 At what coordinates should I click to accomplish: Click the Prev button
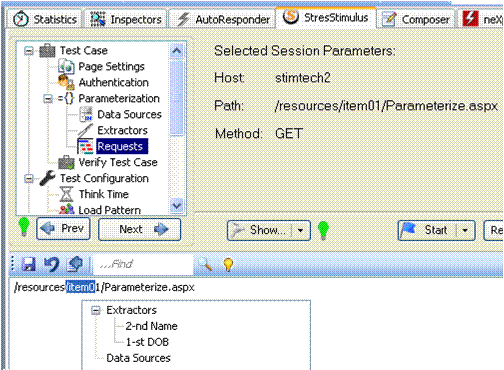point(63,229)
